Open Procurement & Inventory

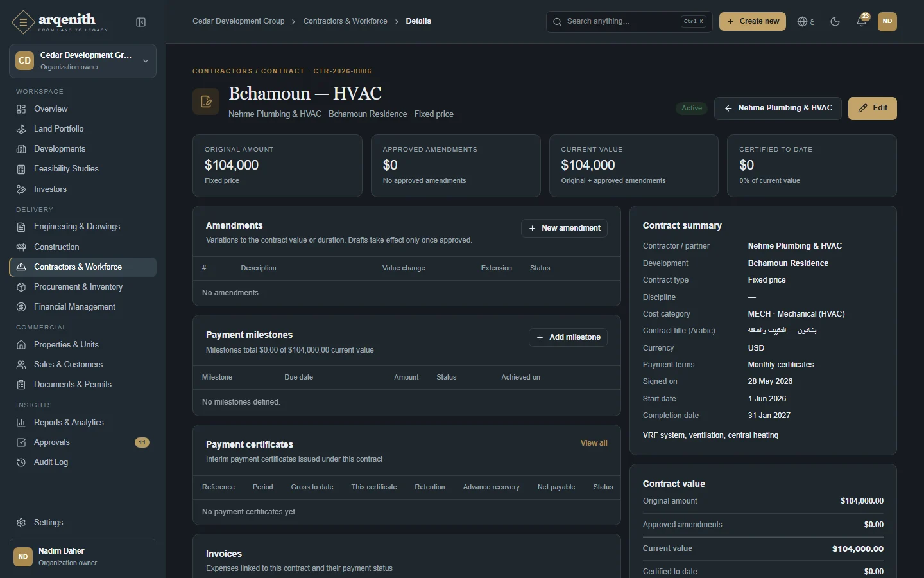pyautogui.click(x=83, y=287)
